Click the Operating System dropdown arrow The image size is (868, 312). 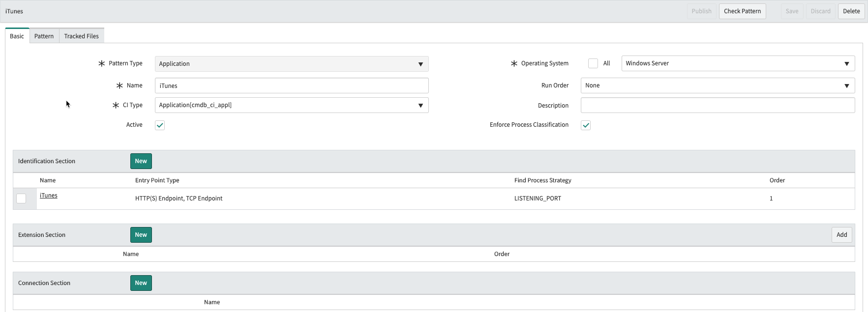click(x=847, y=64)
